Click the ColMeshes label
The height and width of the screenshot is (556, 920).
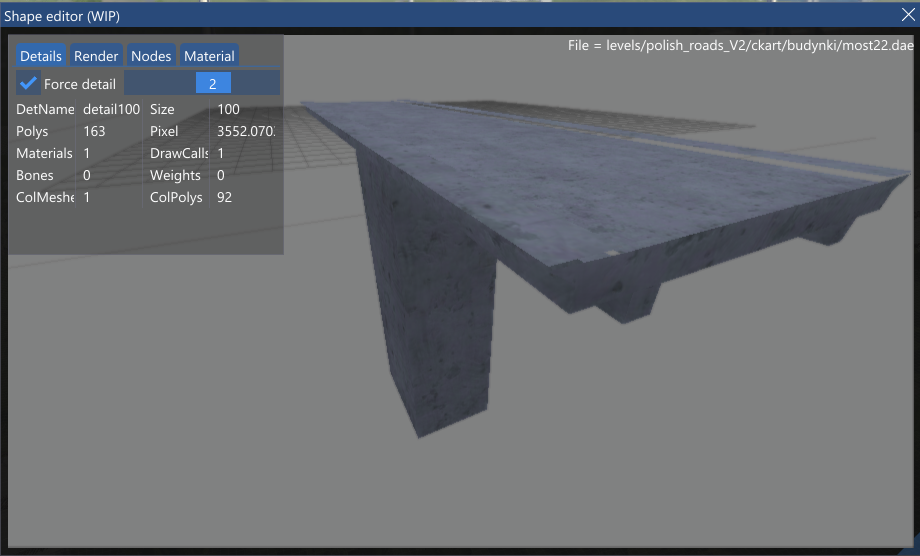[45, 197]
